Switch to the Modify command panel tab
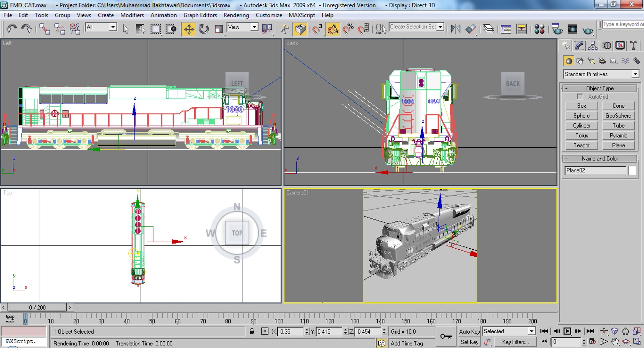The image size is (644, 348). tap(579, 46)
